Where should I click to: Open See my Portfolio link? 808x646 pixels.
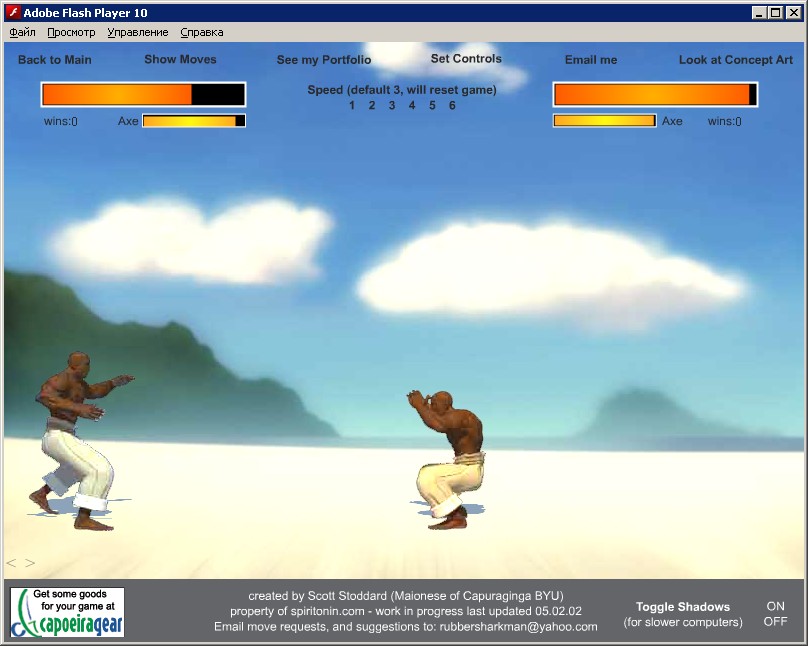[x=324, y=60]
